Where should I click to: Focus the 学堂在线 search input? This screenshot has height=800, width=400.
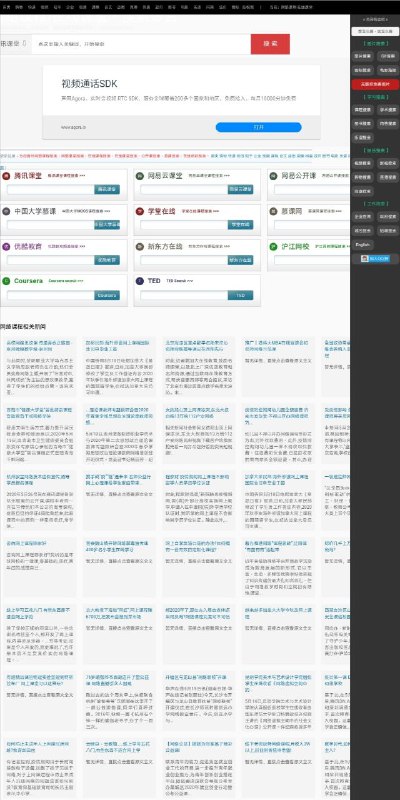tap(184, 224)
